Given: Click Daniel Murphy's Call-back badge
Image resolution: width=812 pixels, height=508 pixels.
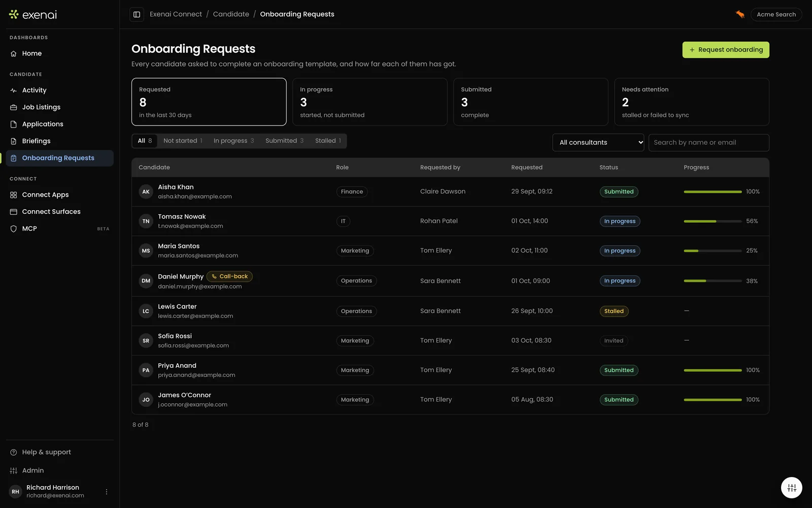Looking at the screenshot, I should tap(229, 276).
